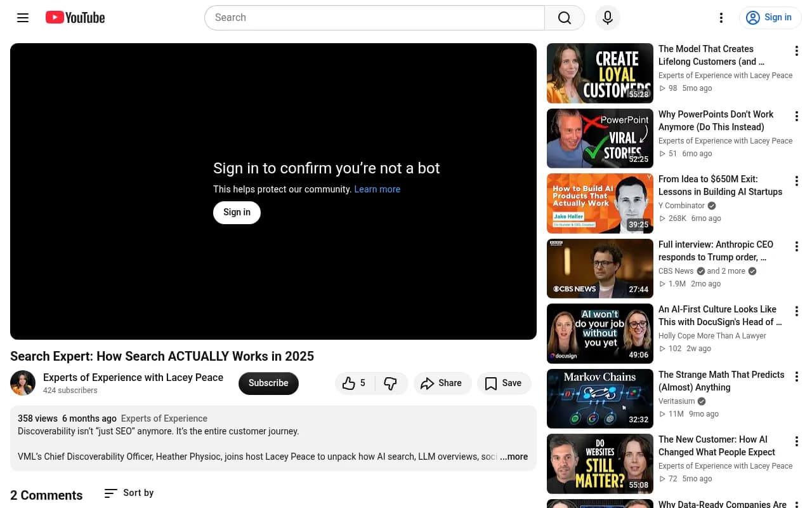Open options menu for Strange Math video
This screenshot has height=508, width=812.
tap(796, 377)
